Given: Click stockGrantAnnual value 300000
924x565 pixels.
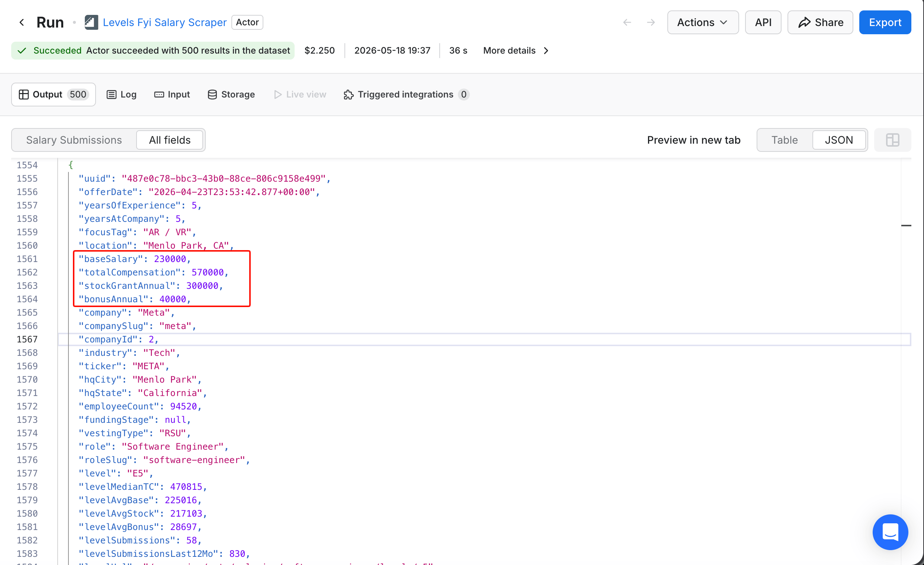Looking at the screenshot, I should (202, 286).
